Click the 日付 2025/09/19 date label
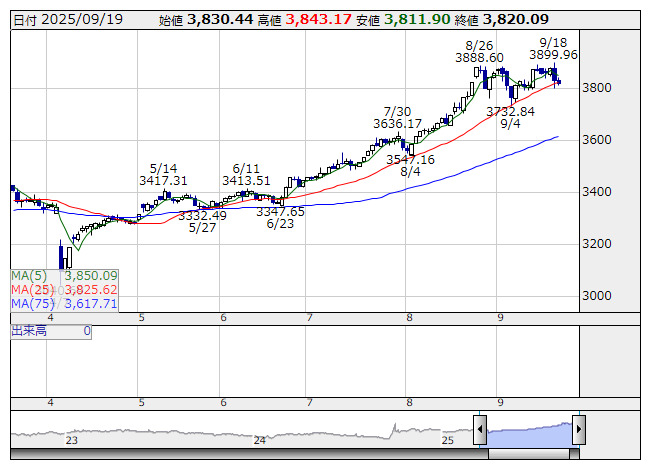The width and height of the screenshot is (653, 470). 68,20
